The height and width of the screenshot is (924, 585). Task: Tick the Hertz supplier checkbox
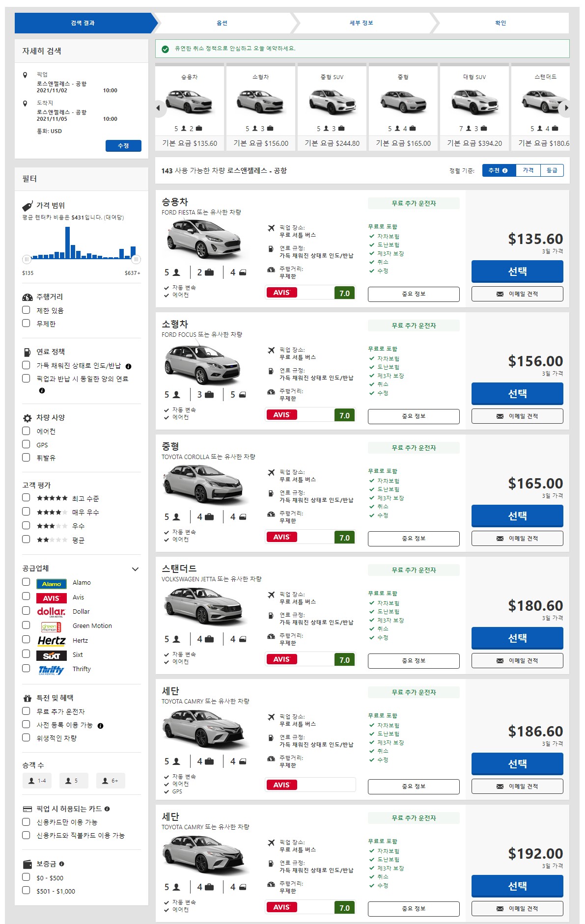[x=27, y=640]
